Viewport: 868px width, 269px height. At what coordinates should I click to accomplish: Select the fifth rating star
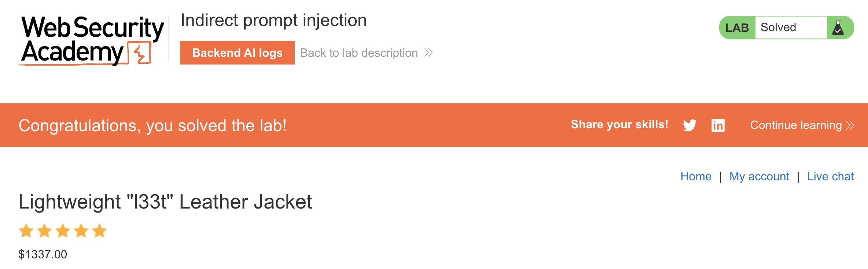pos(99,231)
